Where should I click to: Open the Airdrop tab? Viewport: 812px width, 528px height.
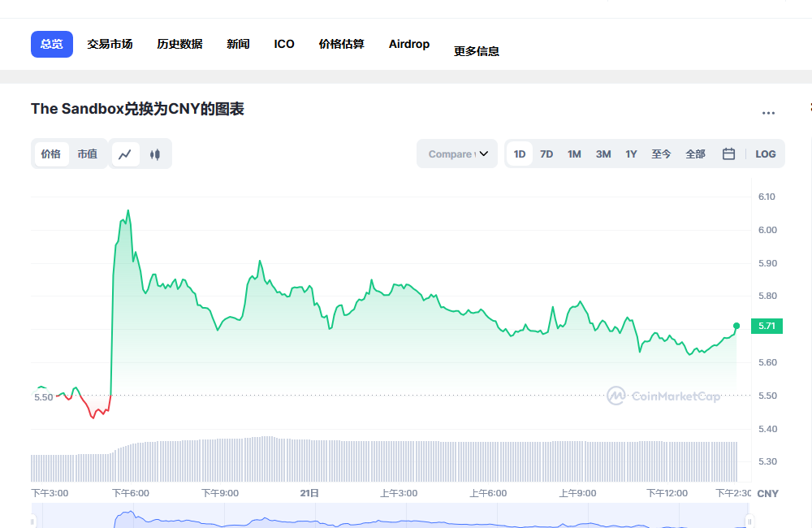coord(409,44)
